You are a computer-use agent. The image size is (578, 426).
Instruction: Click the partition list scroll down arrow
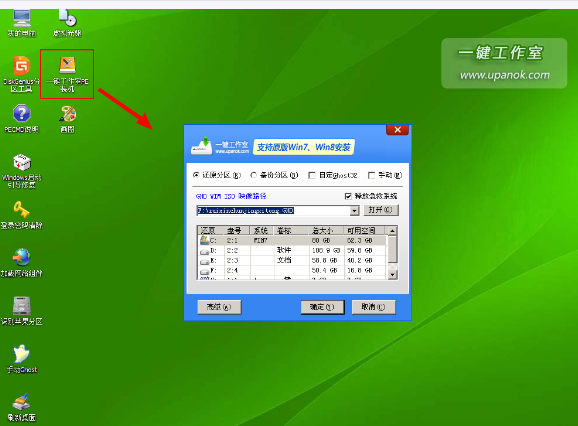point(393,275)
